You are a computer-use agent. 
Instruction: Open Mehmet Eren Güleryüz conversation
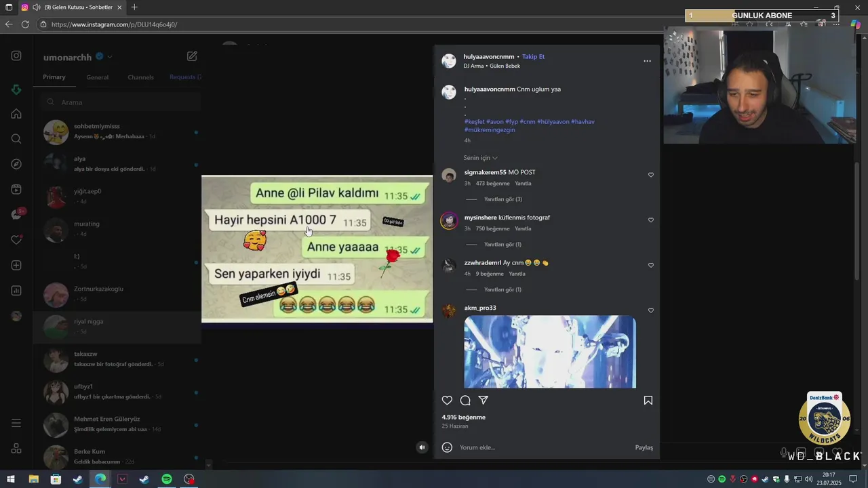point(117,424)
